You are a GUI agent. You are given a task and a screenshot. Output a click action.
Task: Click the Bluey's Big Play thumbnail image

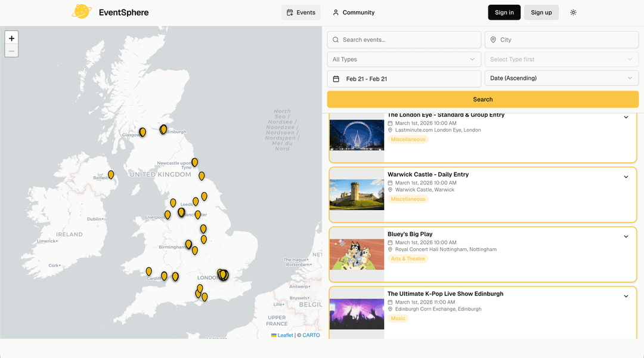[357, 254]
